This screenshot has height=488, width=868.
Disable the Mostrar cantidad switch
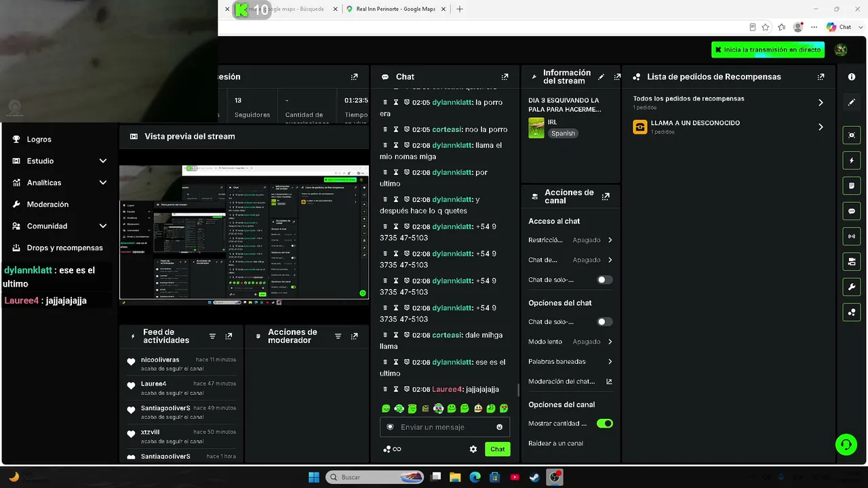click(604, 424)
